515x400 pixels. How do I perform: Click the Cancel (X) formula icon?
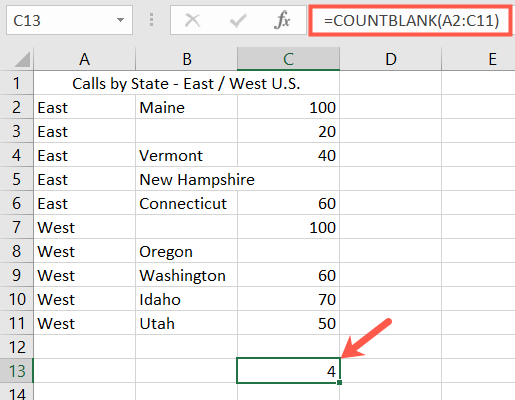coord(192,20)
